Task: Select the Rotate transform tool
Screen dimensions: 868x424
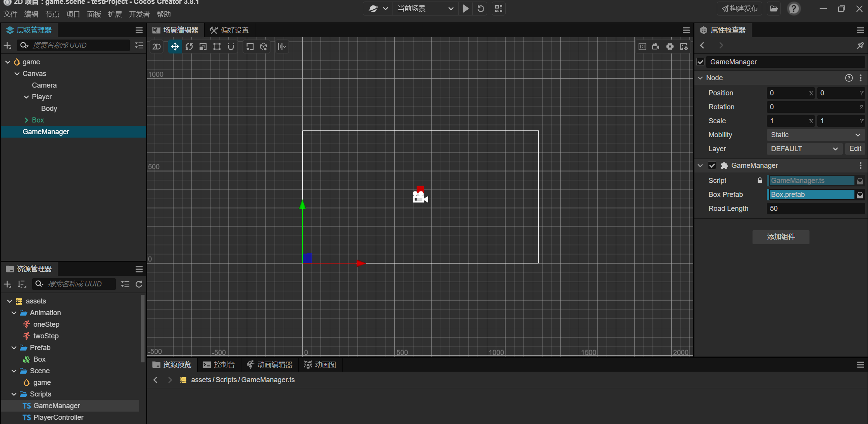Action: coord(189,47)
